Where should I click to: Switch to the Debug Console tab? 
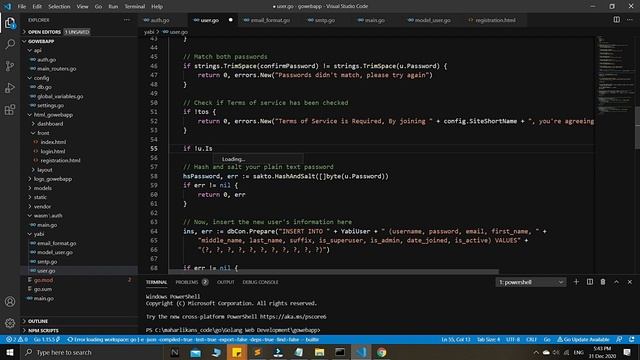pos(260,282)
